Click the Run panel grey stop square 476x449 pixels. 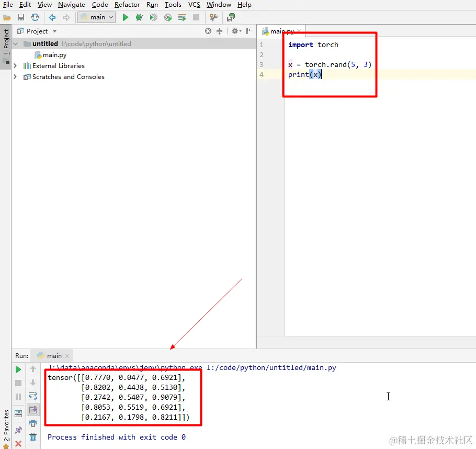(x=18, y=383)
